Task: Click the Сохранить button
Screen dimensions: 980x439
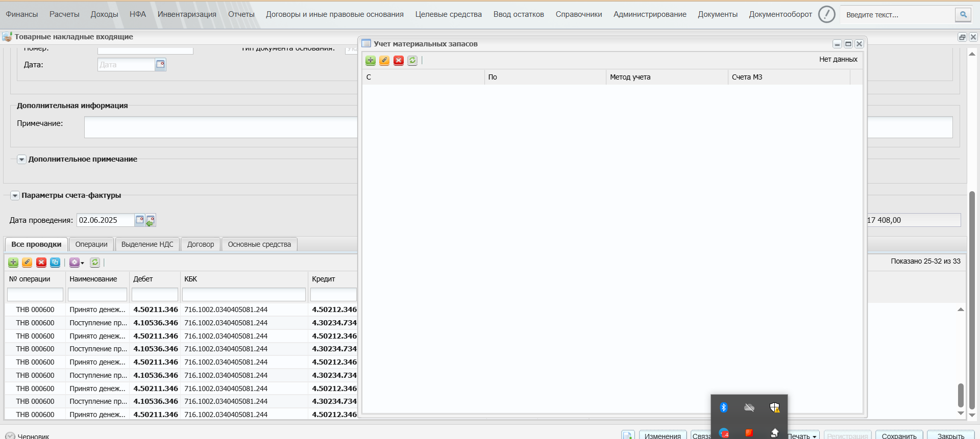Action: (x=899, y=436)
